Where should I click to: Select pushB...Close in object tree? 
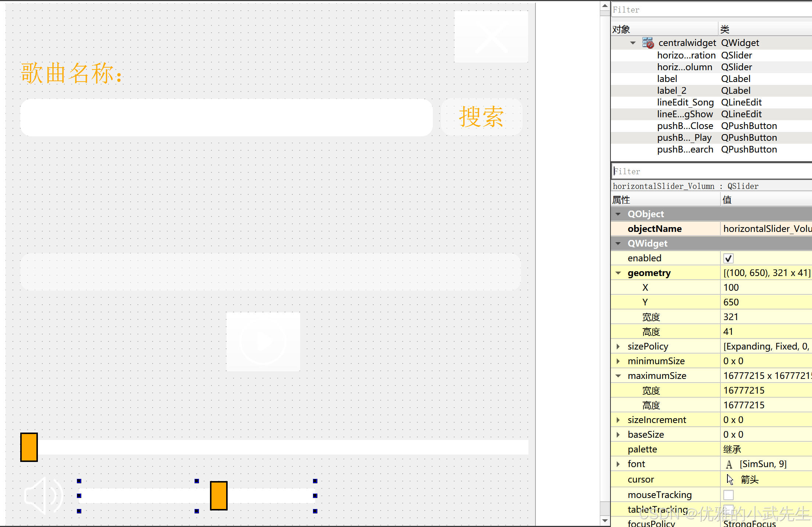(x=685, y=126)
